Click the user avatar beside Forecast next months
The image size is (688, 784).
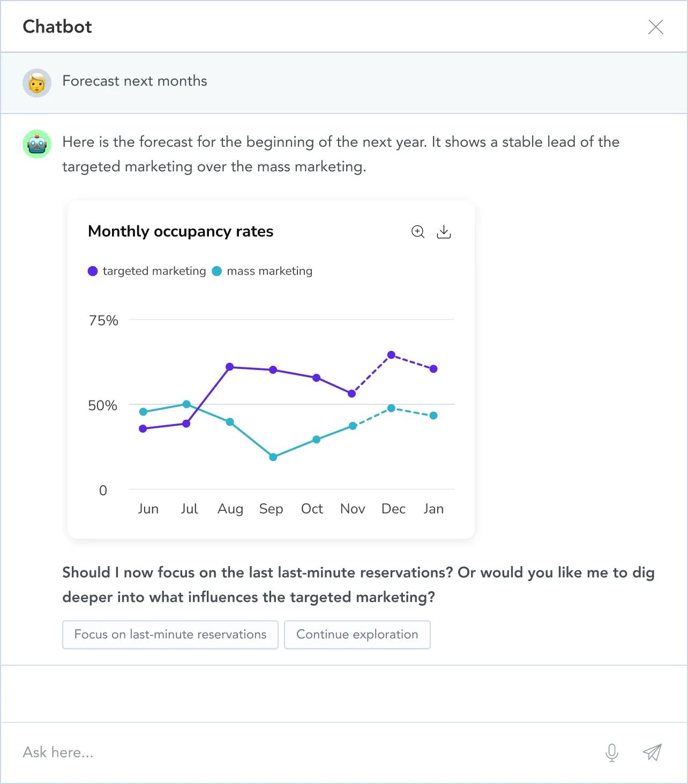[36, 83]
